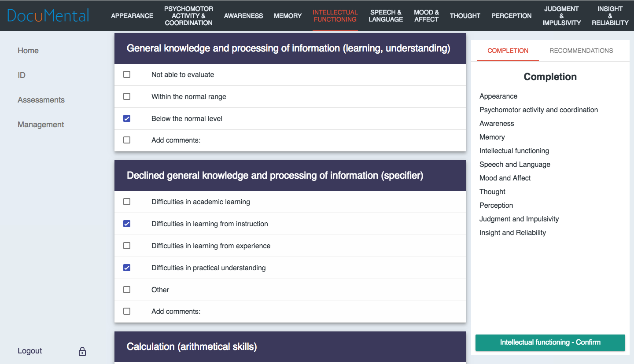
Task: Click 'Appearance' in Completion list
Action: 498,96
